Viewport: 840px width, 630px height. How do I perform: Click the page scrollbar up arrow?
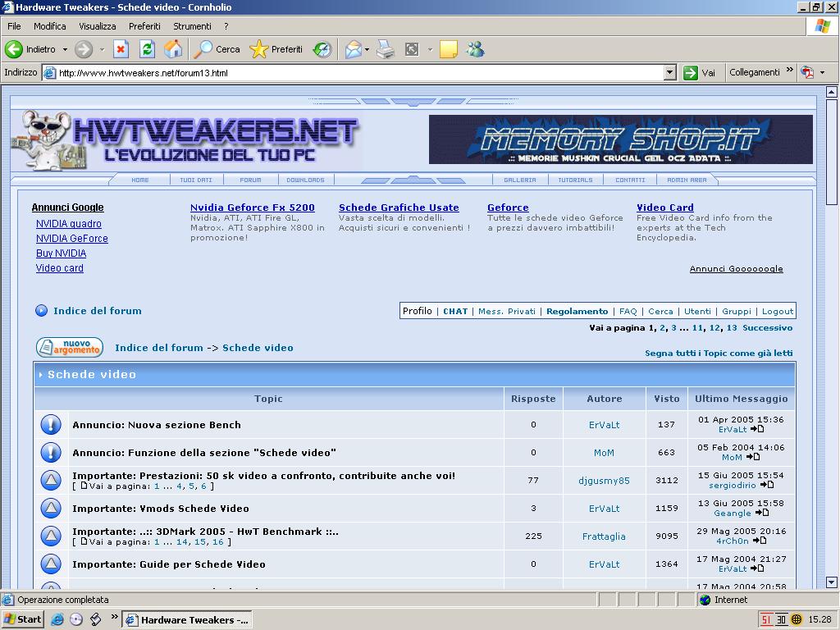832,92
